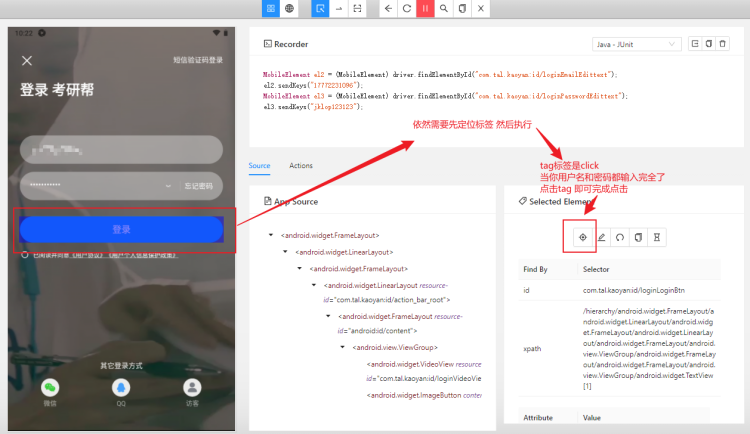The image size is (750, 434).
Task: Click the com.tal.kaoyan:id/loginLoginBtn selector value
Action: point(634,290)
